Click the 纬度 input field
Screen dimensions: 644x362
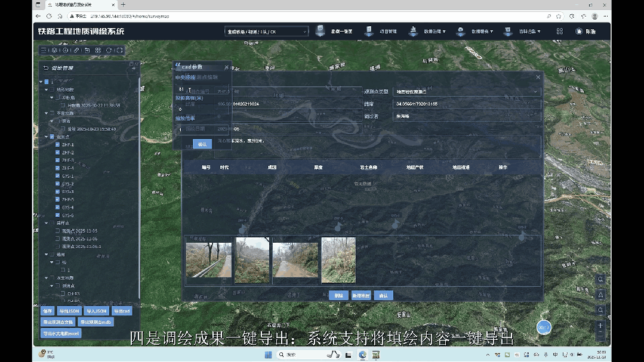coord(467,104)
